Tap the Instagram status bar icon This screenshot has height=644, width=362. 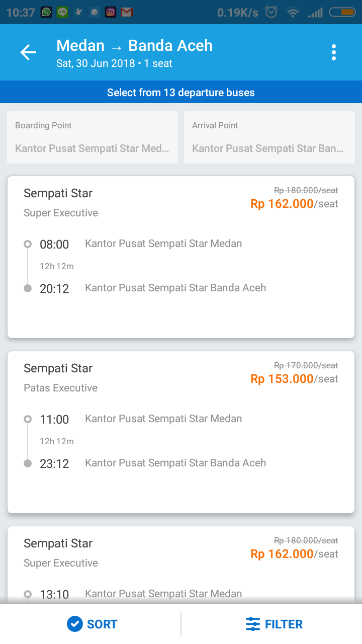(x=111, y=12)
